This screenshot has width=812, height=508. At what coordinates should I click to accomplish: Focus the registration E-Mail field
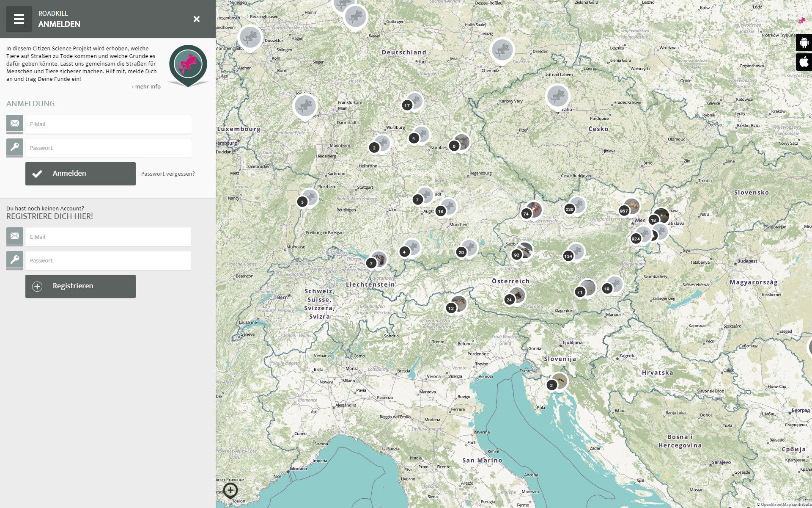coord(108,237)
